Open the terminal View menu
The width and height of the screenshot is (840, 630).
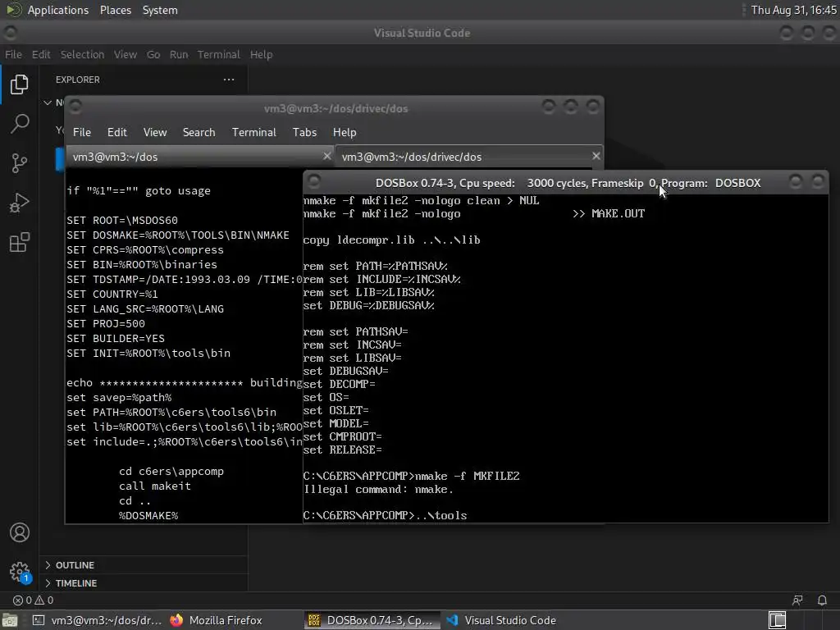pyautogui.click(x=155, y=132)
